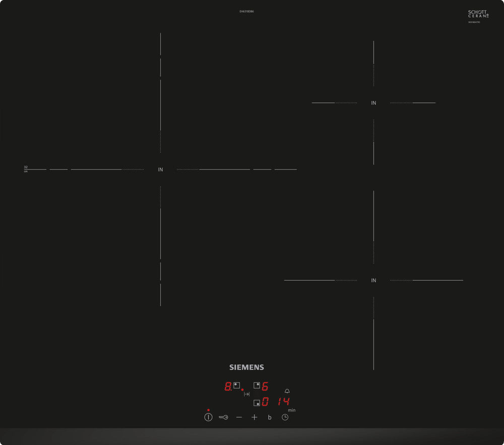This screenshot has width=504, height=445.
Task: Tap the bottom-right zone level 0 display
Action: point(265,402)
